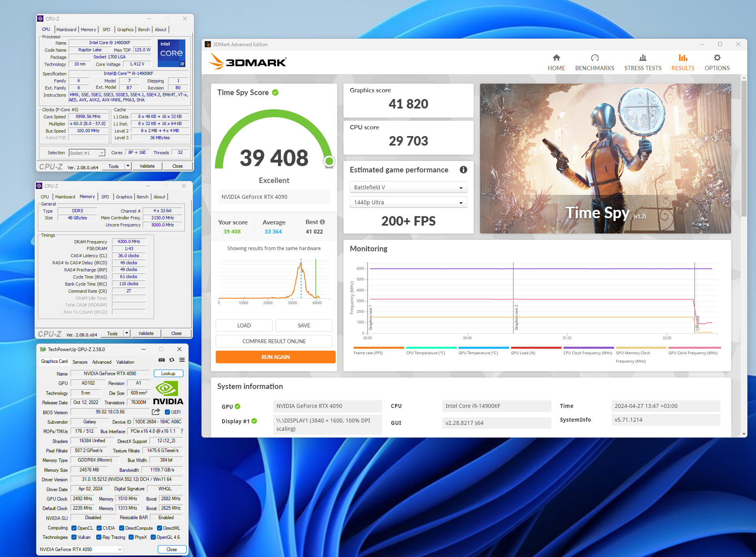Open the Battlefield V game dropdown
The width and height of the screenshot is (756, 557).
[408, 187]
